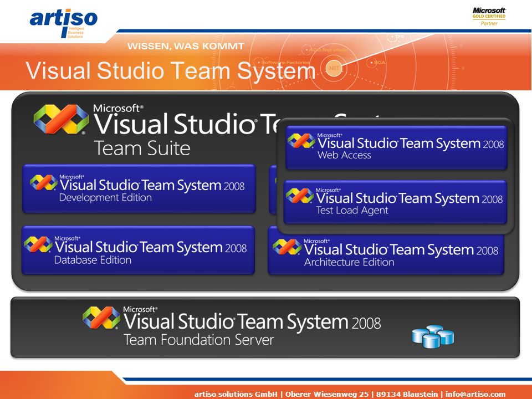The width and height of the screenshot is (532, 399).
Task: Click the slide title 'Visual Studio Team System'
Action: coord(171,71)
